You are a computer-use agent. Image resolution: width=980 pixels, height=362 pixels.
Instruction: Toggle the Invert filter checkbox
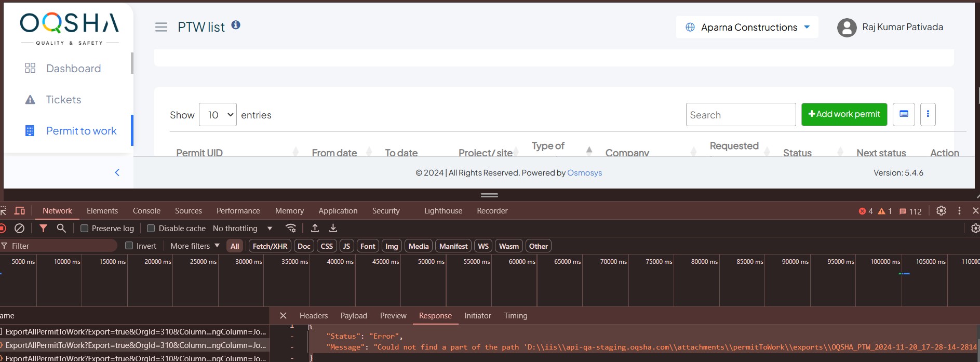(x=129, y=246)
